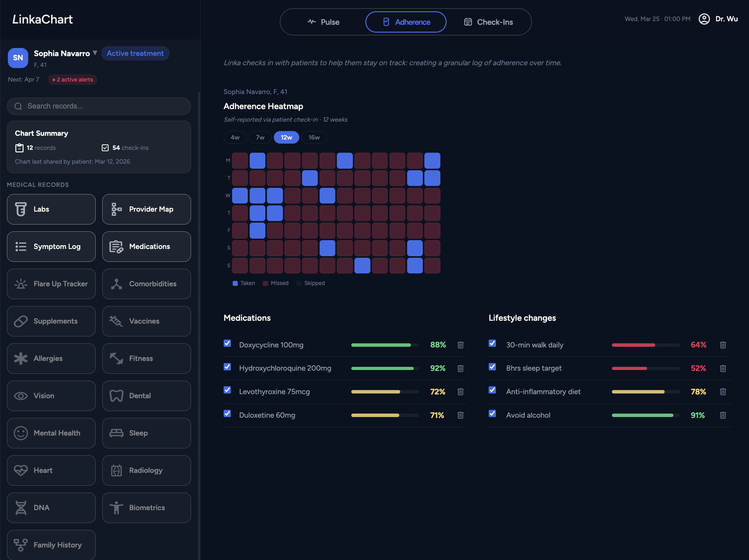
Task: Open the DNA records card
Action: coord(51,508)
